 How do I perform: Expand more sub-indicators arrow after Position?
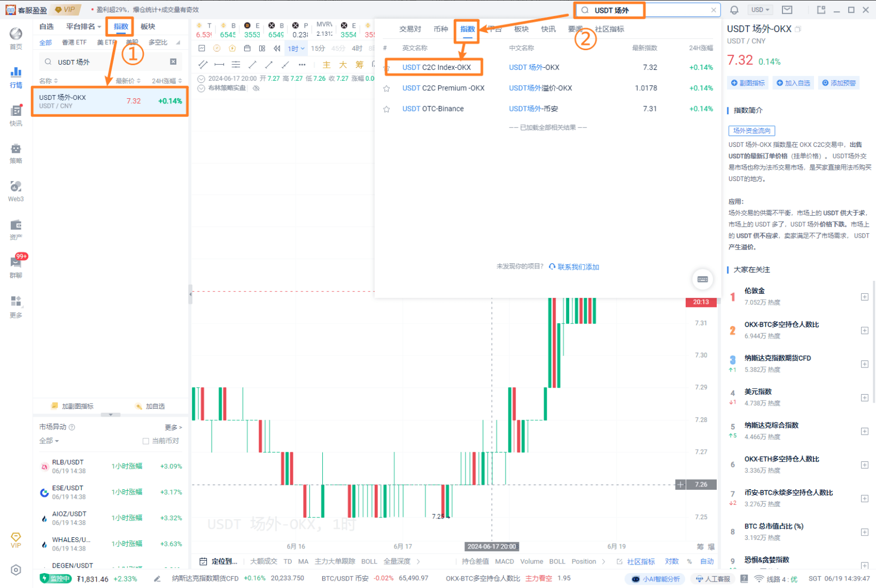point(604,562)
